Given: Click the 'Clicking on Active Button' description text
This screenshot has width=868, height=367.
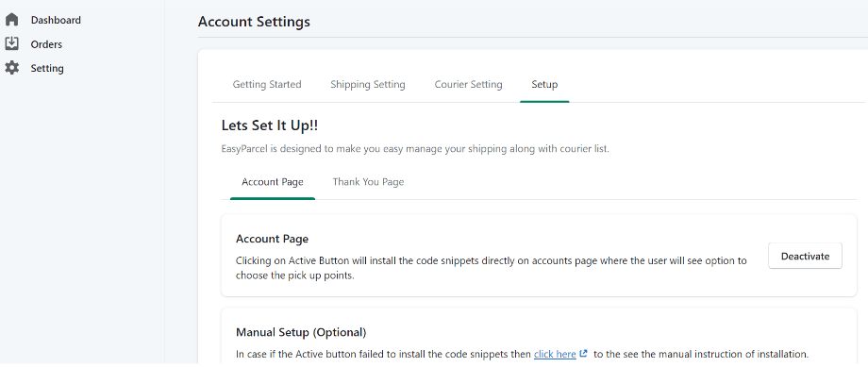Looking at the screenshot, I should pos(491,268).
